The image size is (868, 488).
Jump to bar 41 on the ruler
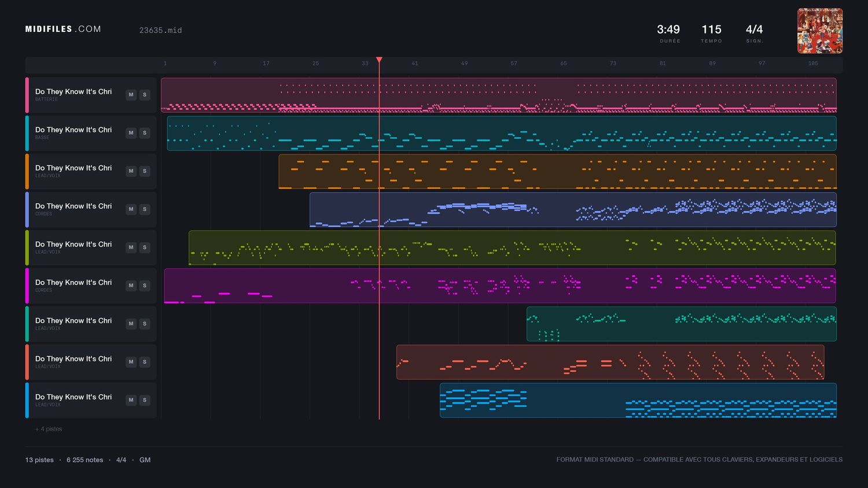[415, 63]
